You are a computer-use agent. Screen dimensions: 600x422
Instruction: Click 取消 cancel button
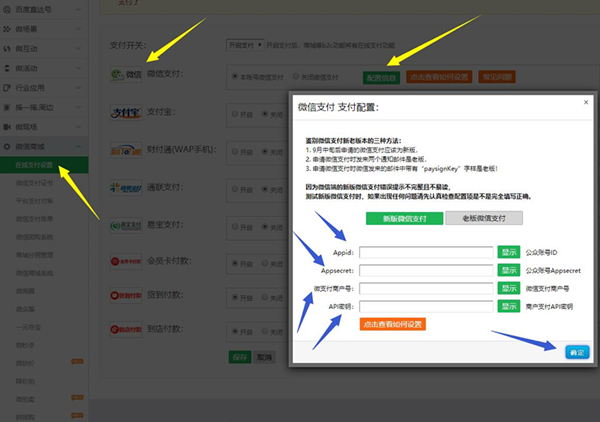[x=264, y=357]
